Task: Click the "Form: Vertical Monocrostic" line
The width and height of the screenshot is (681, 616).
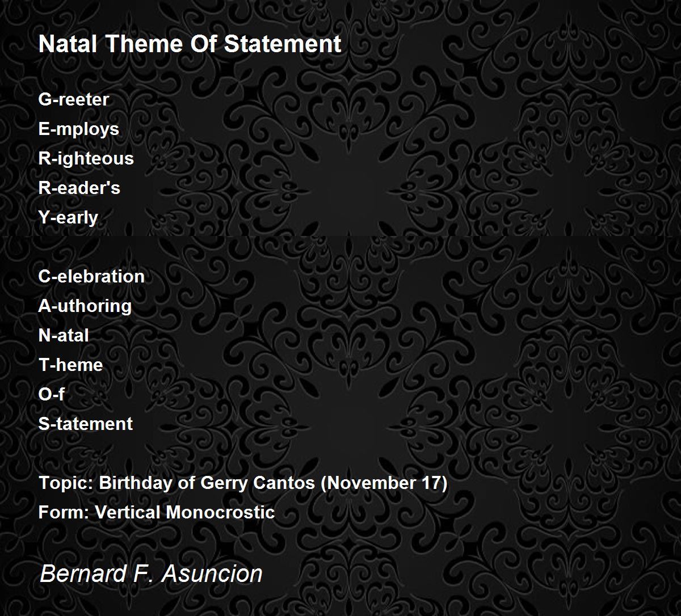Action: click(157, 512)
